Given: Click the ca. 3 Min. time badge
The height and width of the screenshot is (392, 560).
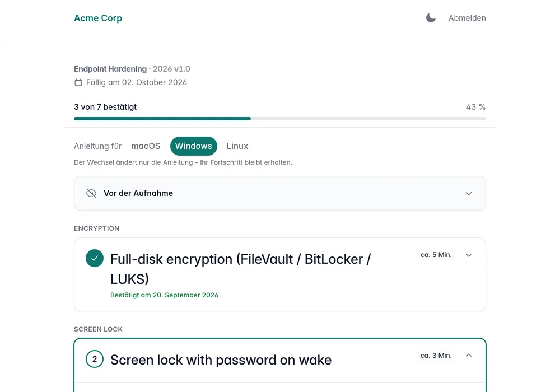Looking at the screenshot, I should (x=436, y=356).
